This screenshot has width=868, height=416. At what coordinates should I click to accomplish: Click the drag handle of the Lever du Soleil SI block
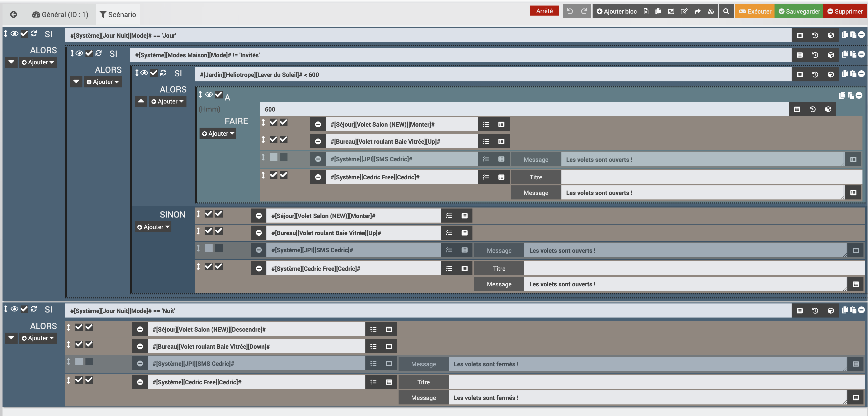137,73
